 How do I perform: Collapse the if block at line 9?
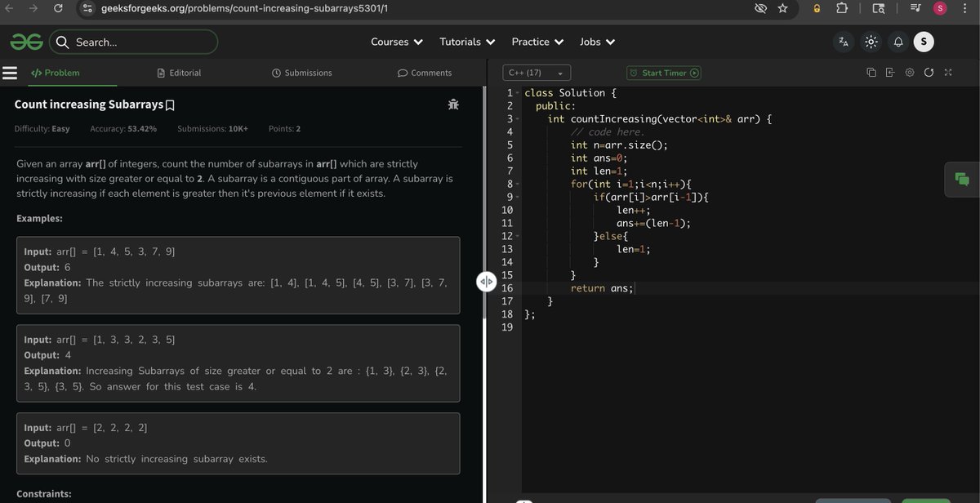coord(517,198)
